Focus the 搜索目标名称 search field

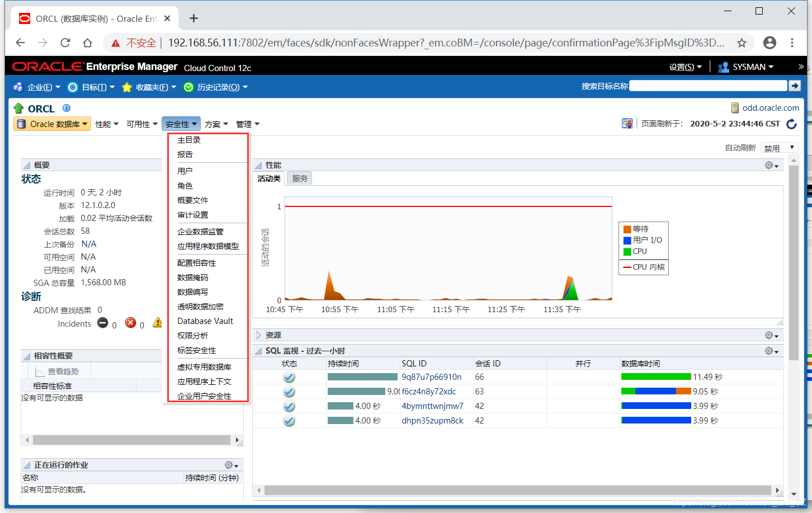click(x=708, y=86)
